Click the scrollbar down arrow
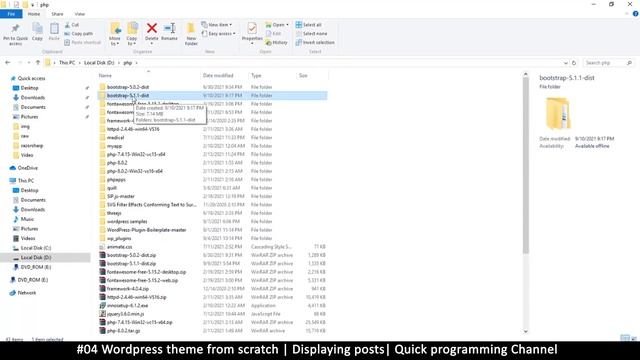 pos(525,331)
